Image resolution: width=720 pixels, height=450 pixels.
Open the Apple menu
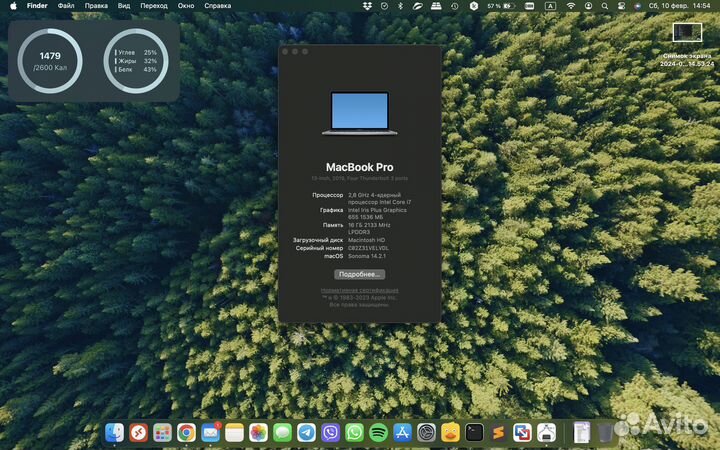[x=13, y=6]
